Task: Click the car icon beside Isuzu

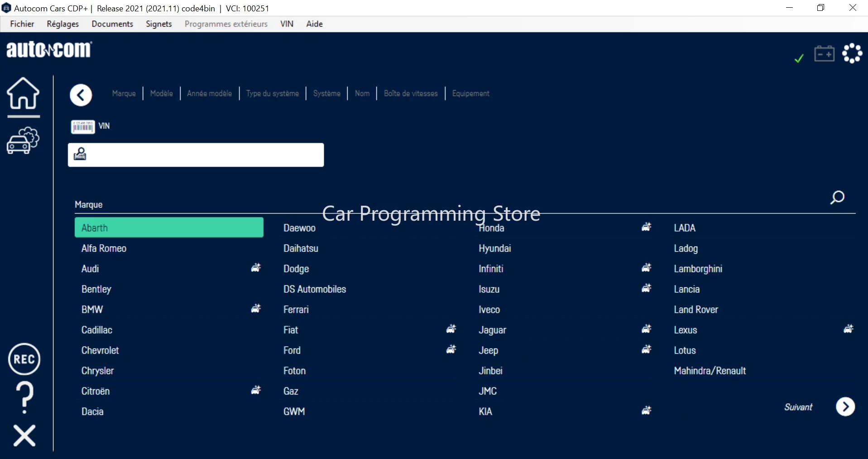Action: tap(647, 288)
